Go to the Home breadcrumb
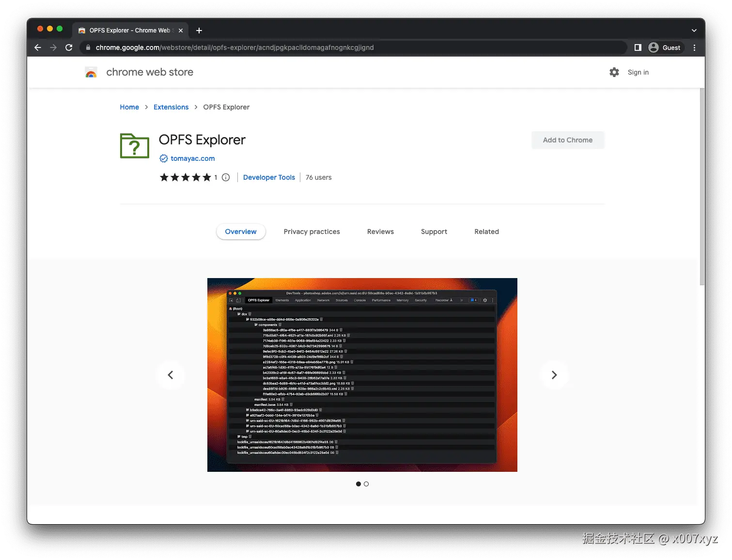 click(x=129, y=107)
